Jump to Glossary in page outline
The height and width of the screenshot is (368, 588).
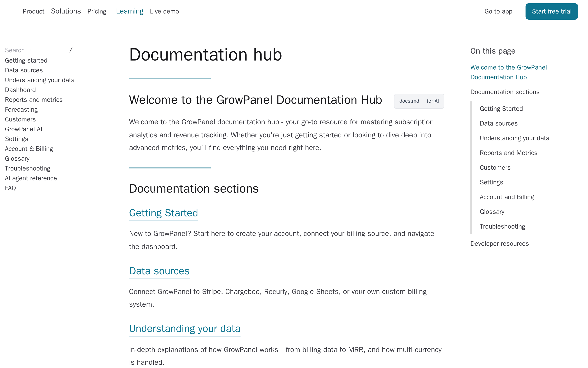(492, 212)
